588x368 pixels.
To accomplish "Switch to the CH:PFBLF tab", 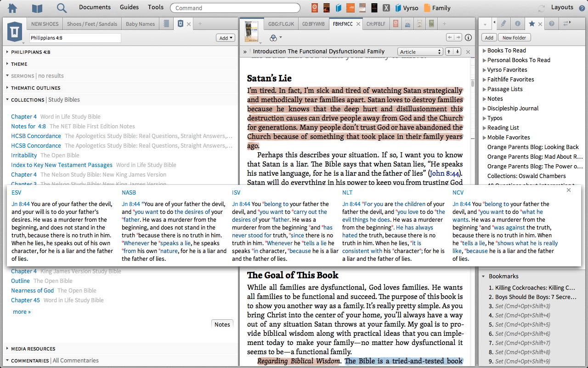I will point(375,24).
